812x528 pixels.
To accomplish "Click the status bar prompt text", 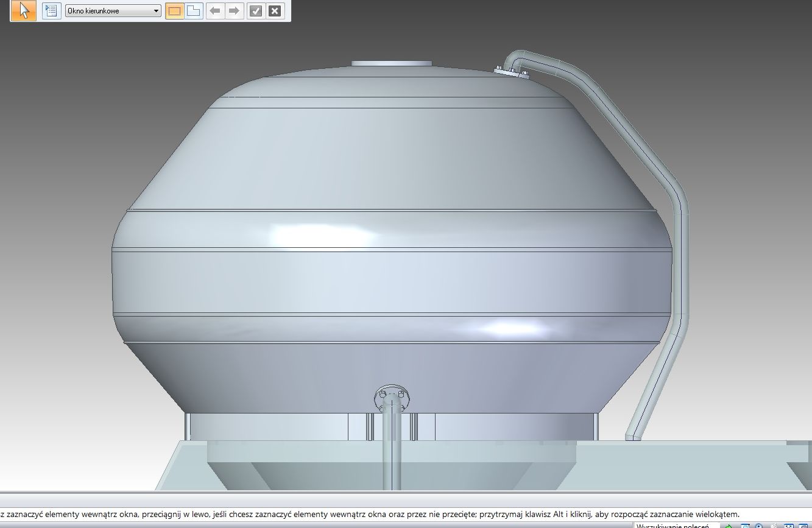I will pyautogui.click(x=365, y=515).
